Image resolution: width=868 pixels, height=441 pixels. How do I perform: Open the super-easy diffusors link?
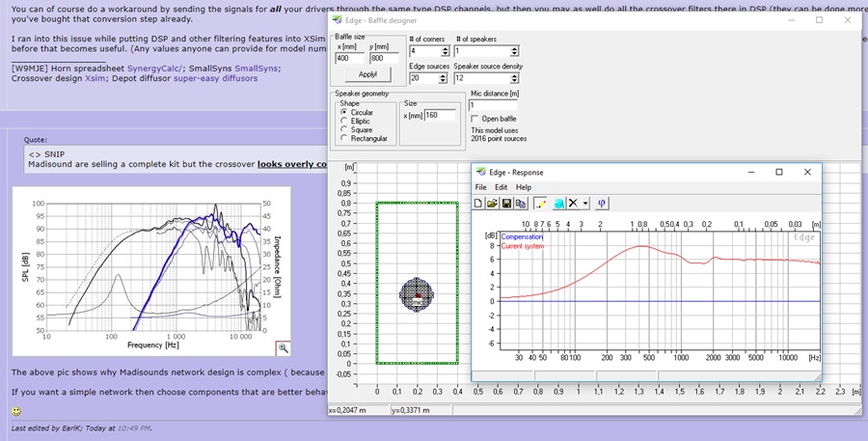coord(215,78)
